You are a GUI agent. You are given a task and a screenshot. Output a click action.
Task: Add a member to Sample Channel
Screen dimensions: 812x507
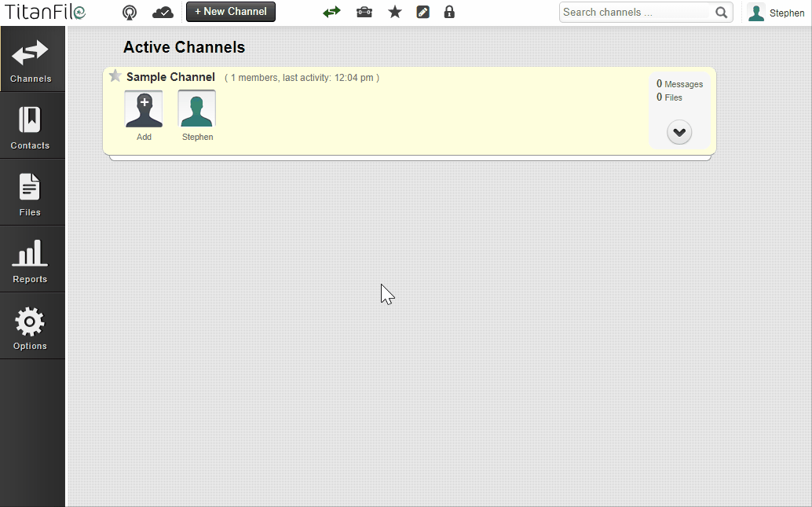[x=144, y=110]
